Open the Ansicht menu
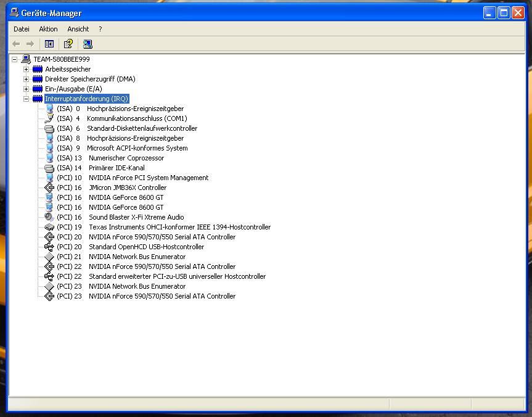 (x=78, y=29)
